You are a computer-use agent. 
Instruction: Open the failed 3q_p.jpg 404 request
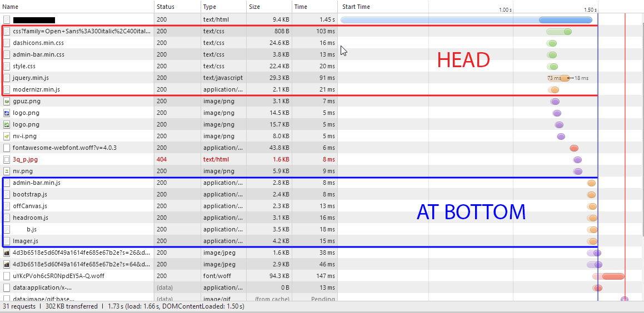tap(26, 159)
